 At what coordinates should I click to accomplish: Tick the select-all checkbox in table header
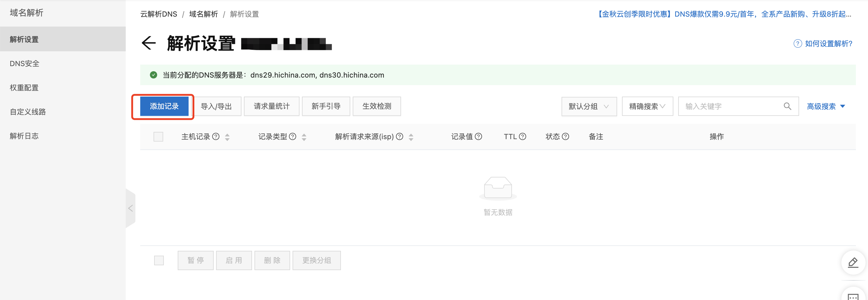(158, 136)
